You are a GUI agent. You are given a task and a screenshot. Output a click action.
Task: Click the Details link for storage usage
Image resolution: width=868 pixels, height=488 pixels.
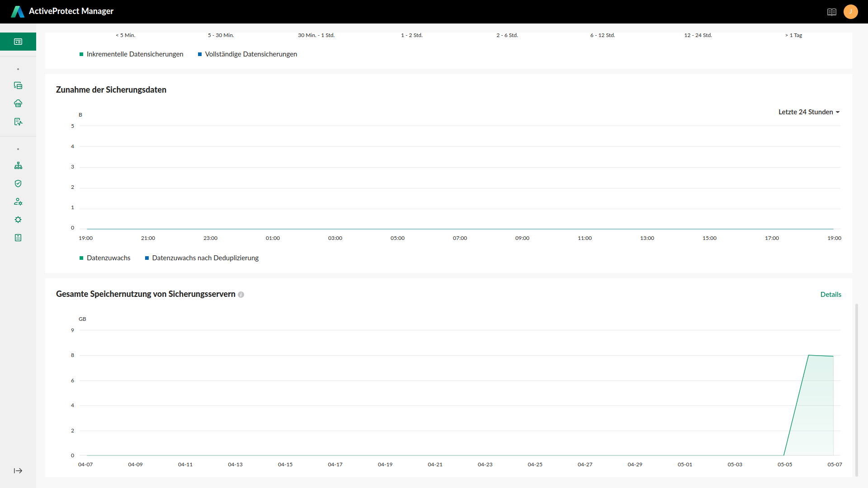(830, 295)
